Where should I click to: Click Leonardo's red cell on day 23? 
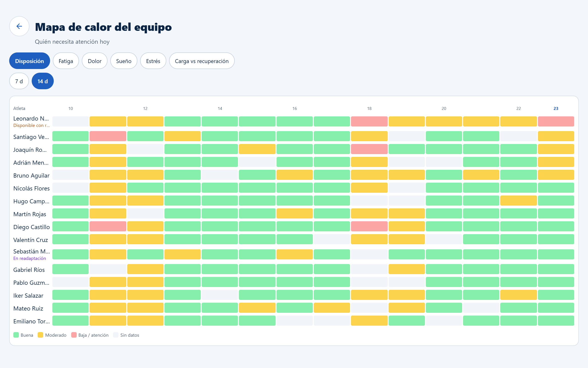556,121
